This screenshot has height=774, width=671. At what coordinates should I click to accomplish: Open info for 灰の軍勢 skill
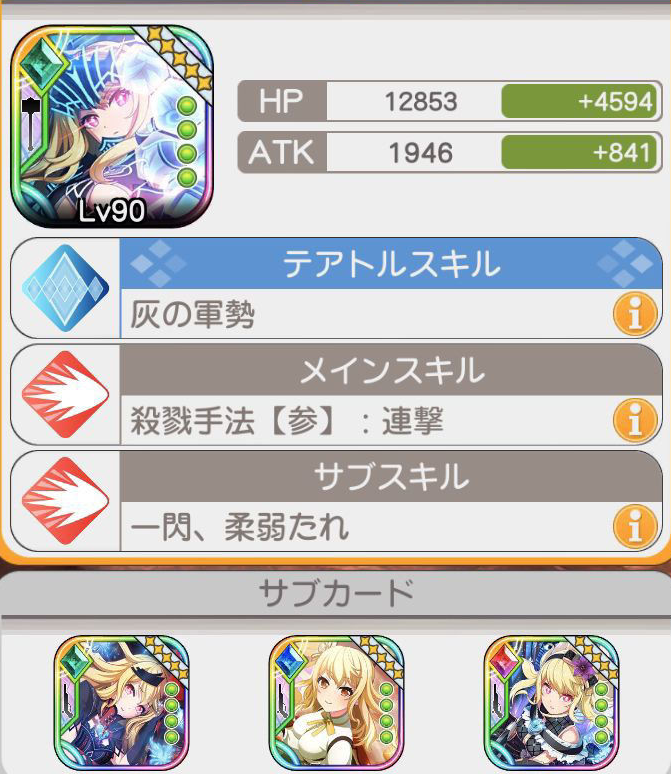[635, 314]
